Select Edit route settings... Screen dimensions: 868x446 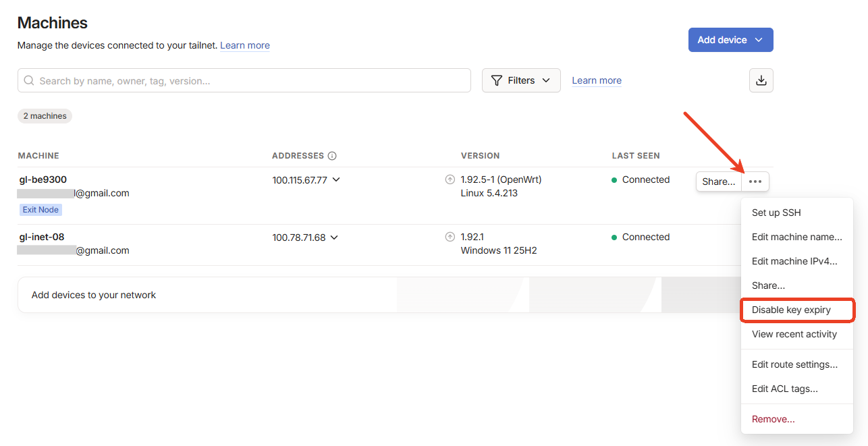pyautogui.click(x=797, y=364)
